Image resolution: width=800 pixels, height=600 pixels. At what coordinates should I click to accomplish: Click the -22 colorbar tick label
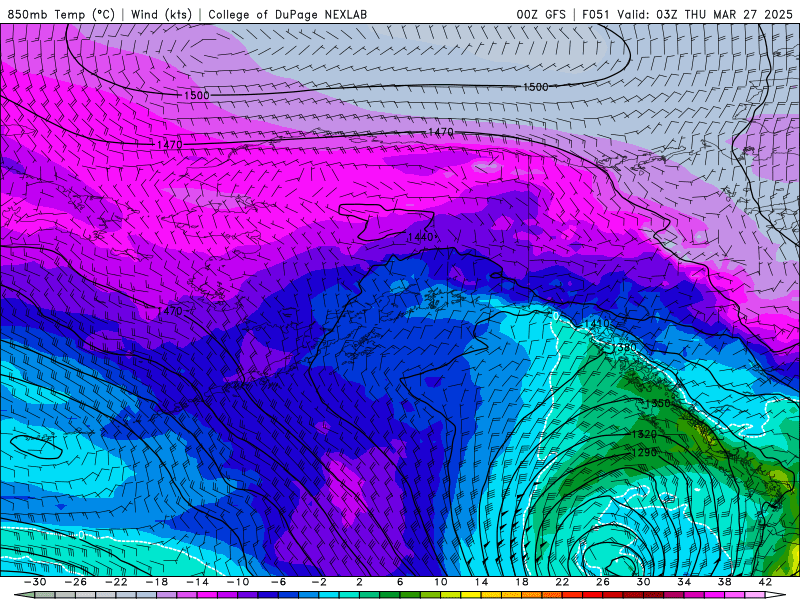(116, 582)
